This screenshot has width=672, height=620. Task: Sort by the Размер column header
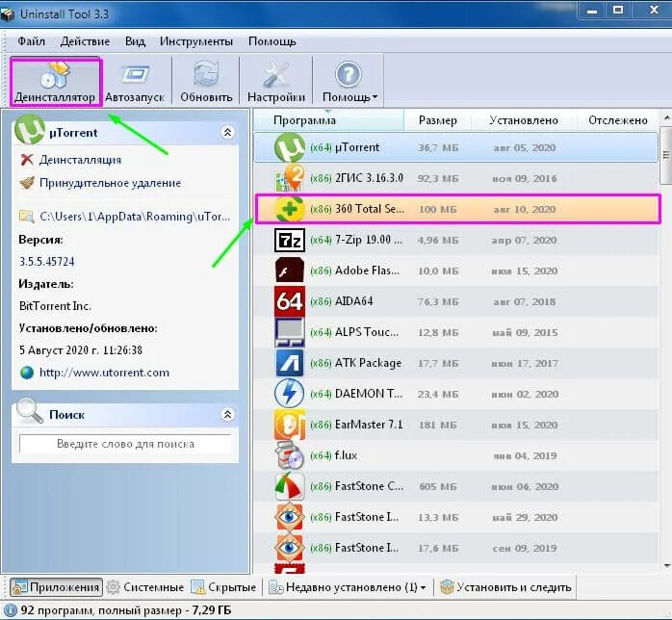(x=438, y=120)
